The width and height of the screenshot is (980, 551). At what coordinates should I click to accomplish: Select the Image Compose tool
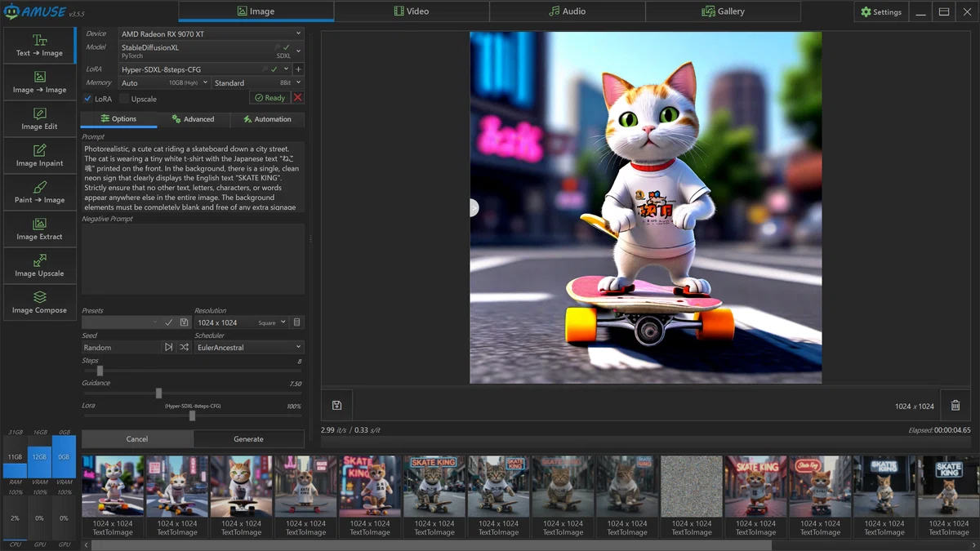(x=39, y=302)
